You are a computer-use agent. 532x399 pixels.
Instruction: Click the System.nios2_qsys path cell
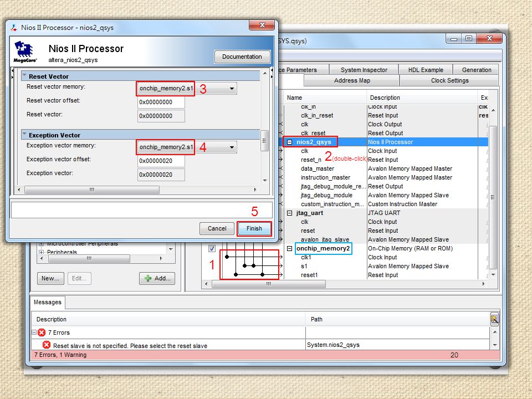[398, 345]
